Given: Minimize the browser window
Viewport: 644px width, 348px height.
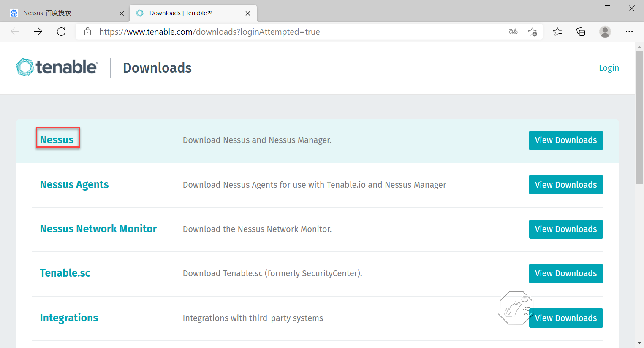Looking at the screenshot, I should tap(584, 8).
